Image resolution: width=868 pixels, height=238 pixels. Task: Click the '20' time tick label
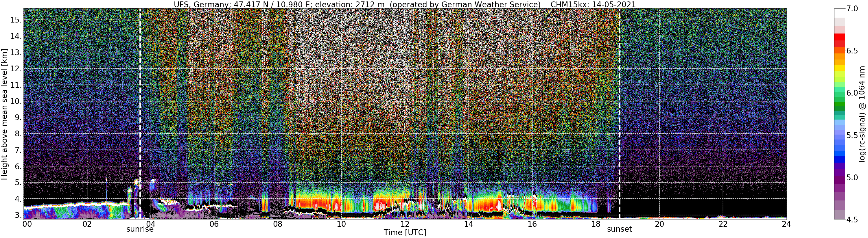pyautogui.click(x=659, y=224)
